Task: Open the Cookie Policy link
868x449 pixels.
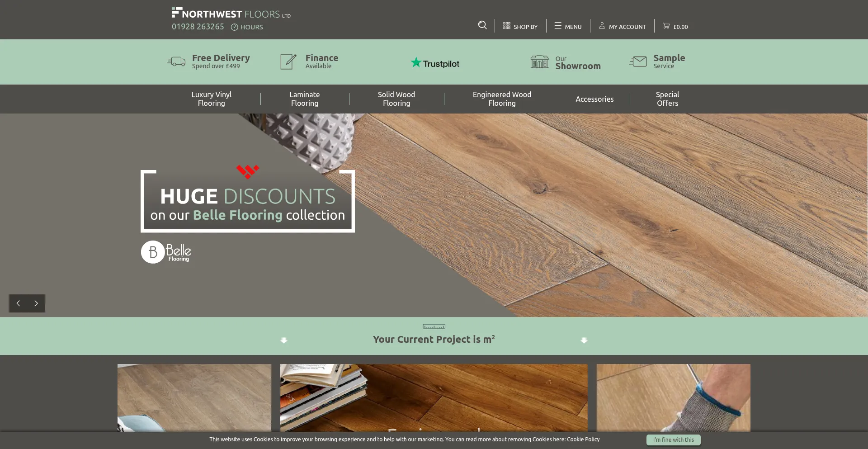Action: pos(583,440)
